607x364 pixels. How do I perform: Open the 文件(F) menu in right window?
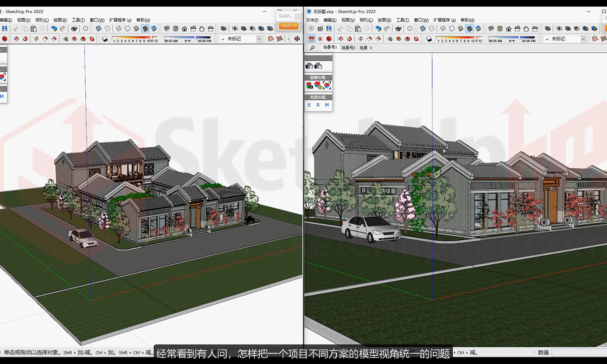tap(312, 20)
